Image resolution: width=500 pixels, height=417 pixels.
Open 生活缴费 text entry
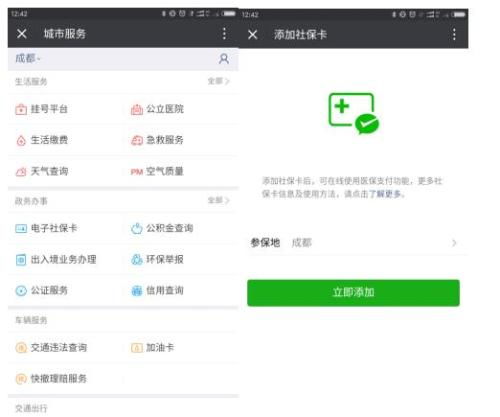(49, 140)
